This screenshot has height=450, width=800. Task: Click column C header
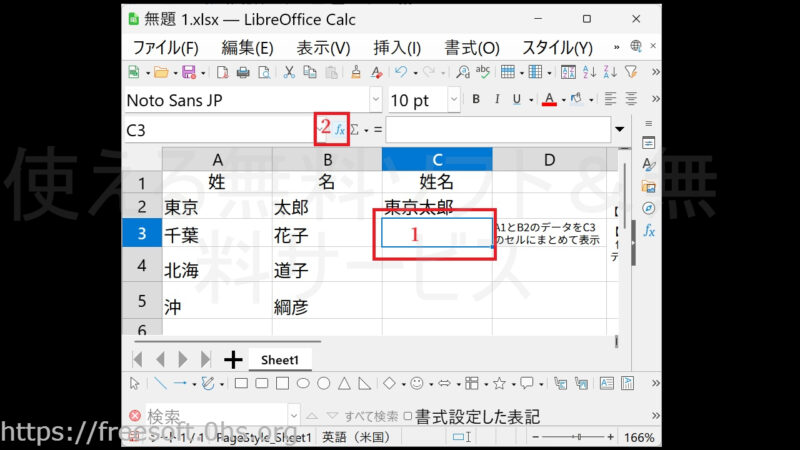436,159
